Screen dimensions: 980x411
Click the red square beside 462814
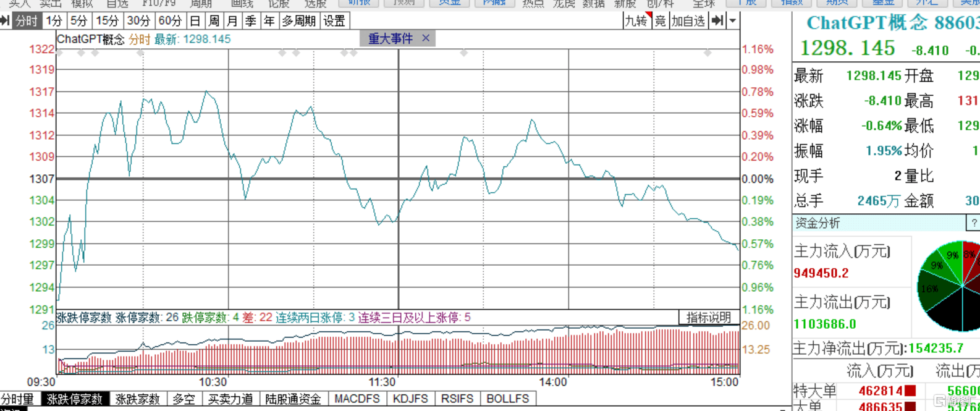pyautogui.click(x=910, y=391)
